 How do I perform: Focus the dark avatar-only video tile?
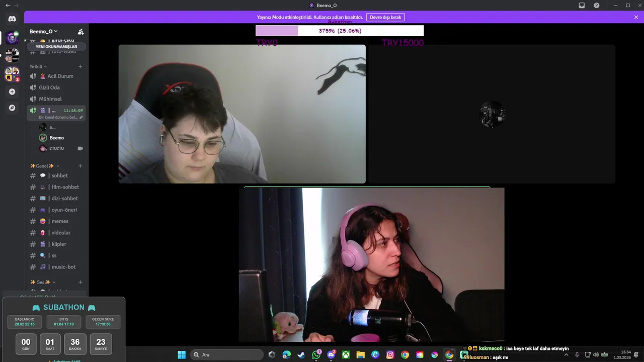pos(492,114)
